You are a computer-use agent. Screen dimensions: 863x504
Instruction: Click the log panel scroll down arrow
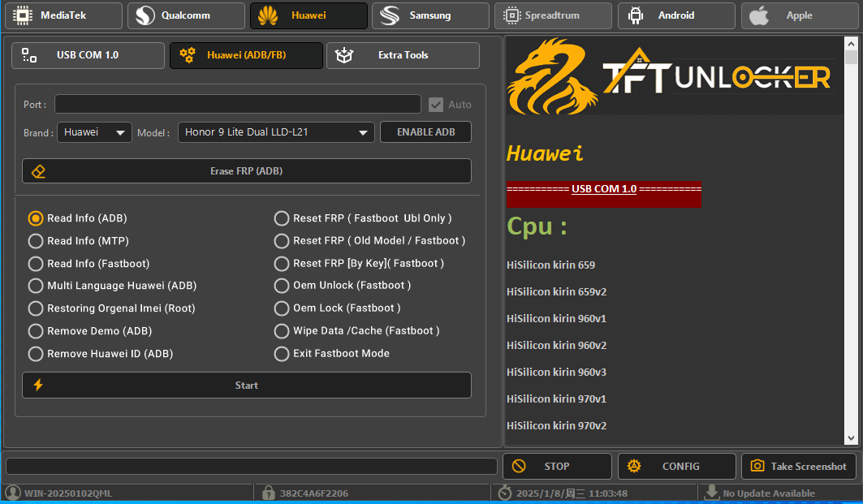pyautogui.click(x=851, y=438)
